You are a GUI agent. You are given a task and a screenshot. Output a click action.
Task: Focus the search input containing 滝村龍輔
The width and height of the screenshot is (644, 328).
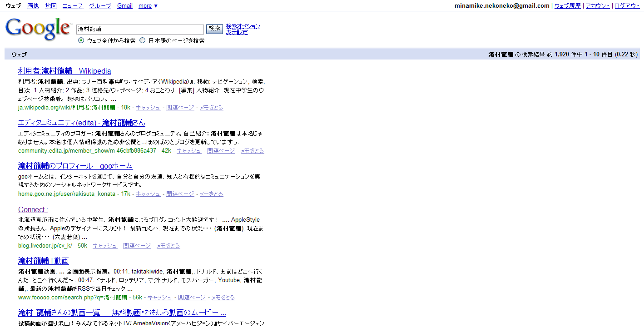(140, 29)
